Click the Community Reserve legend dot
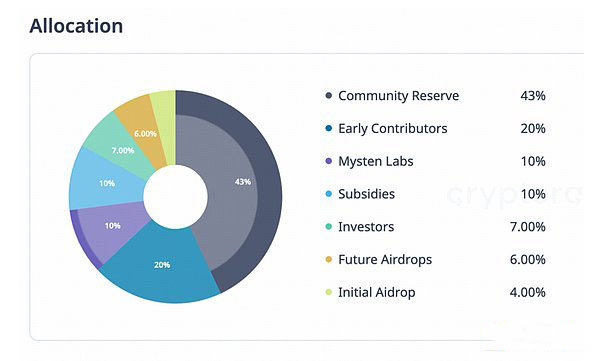The width and height of the screenshot is (600, 361). tap(328, 95)
